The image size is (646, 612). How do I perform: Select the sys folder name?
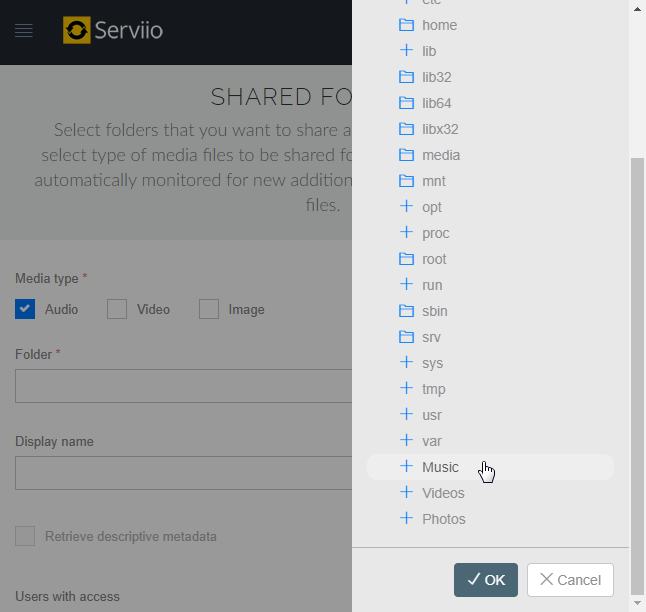tap(433, 363)
